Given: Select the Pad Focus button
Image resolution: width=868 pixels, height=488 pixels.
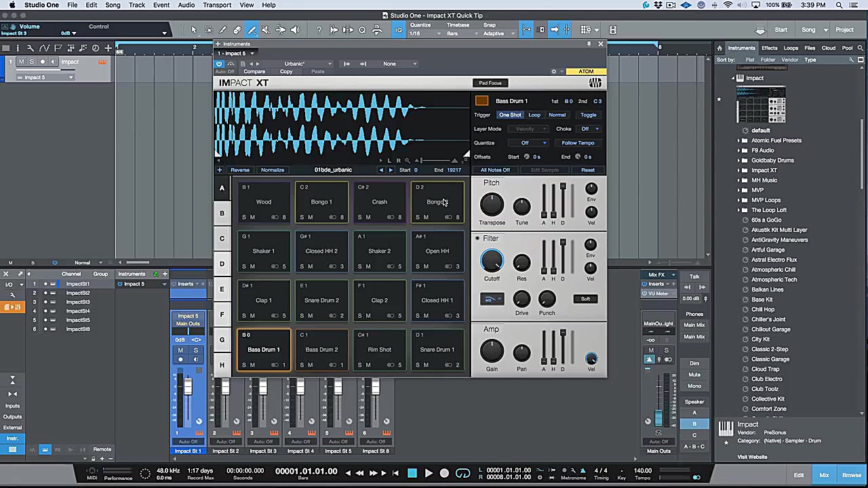Looking at the screenshot, I should [x=490, y=83].
